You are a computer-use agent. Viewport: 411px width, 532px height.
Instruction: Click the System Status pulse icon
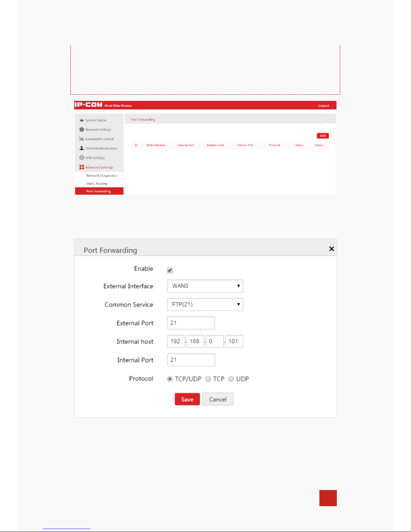[x=82, y=120]
